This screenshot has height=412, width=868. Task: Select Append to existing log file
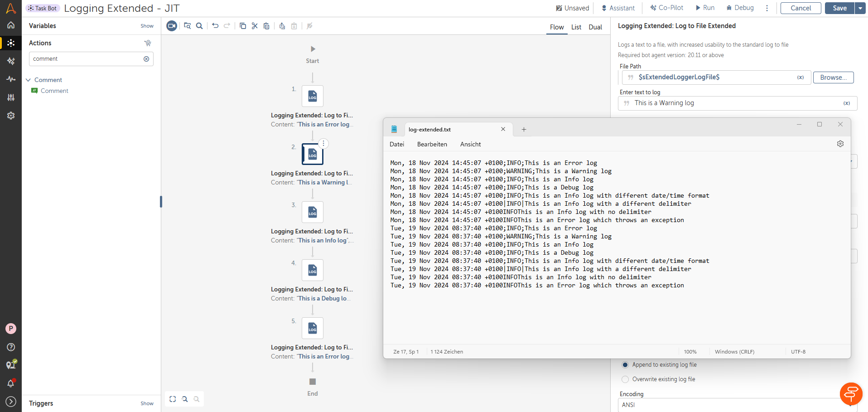(x=626, y=365)
